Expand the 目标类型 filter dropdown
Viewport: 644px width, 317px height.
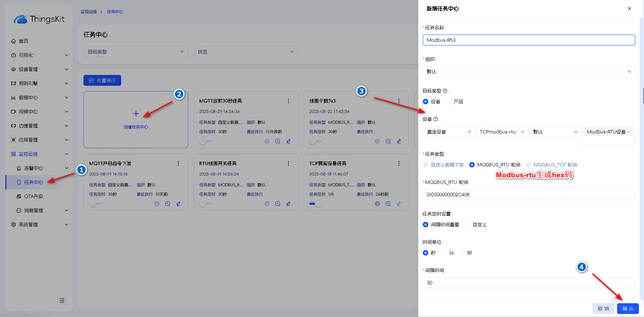click(135, 52)
